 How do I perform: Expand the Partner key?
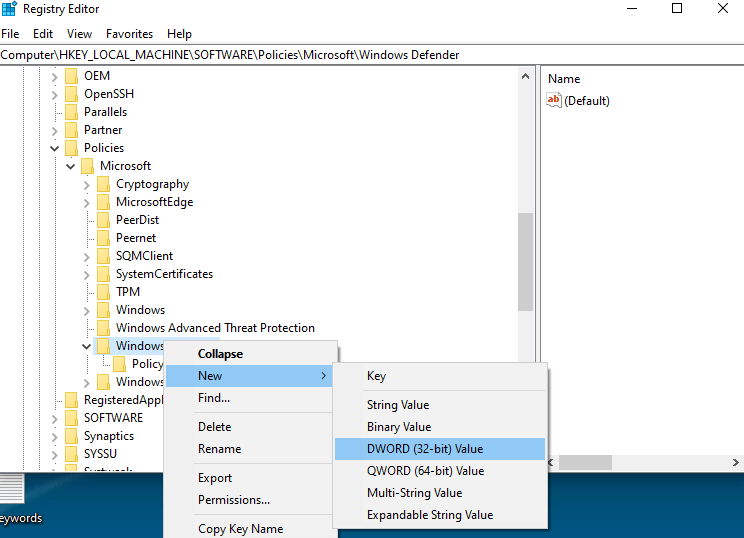pos(55,130)
